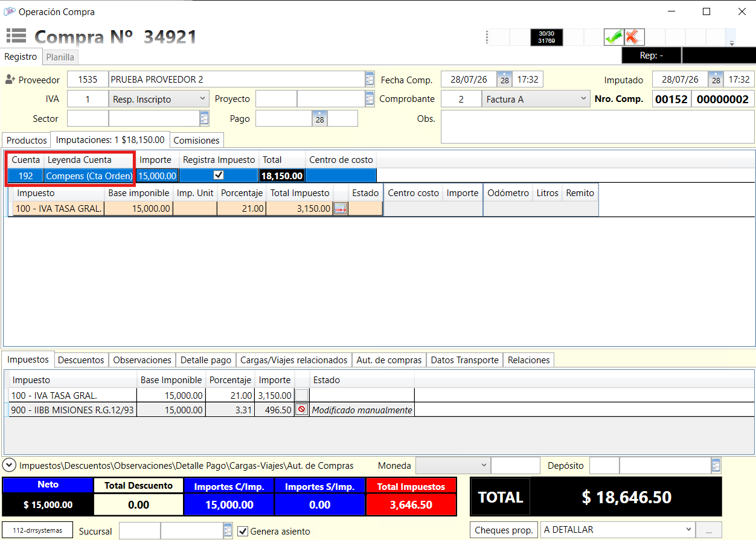
Task: Open the IVA Resp. Inscripto dropdown
Action: pos(202,99)
